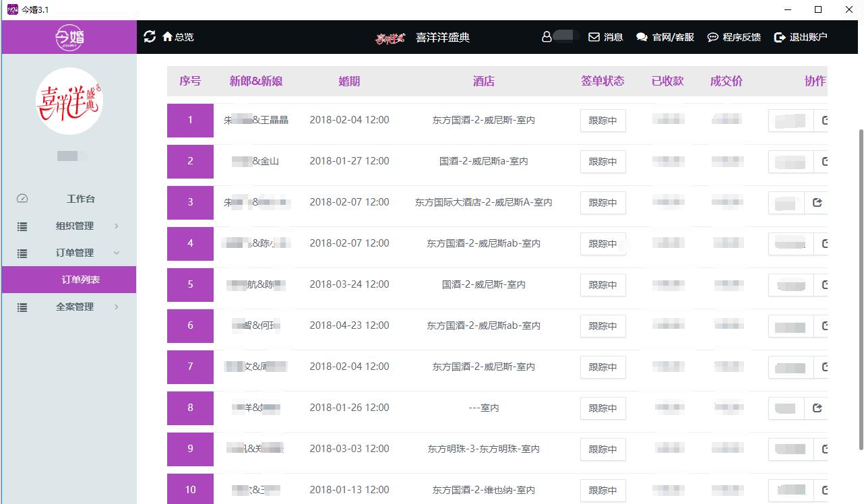Click 跟踪中 status button in row 9
Image resolution: width=864 pixels, height=504 pixels.
(603, 449)
